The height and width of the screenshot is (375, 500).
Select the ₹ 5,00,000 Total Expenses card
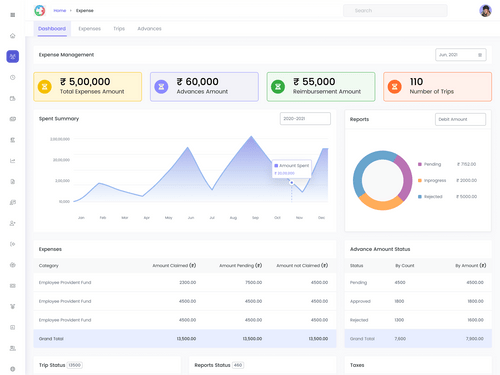pyautogui.click(x=88, y=87)
